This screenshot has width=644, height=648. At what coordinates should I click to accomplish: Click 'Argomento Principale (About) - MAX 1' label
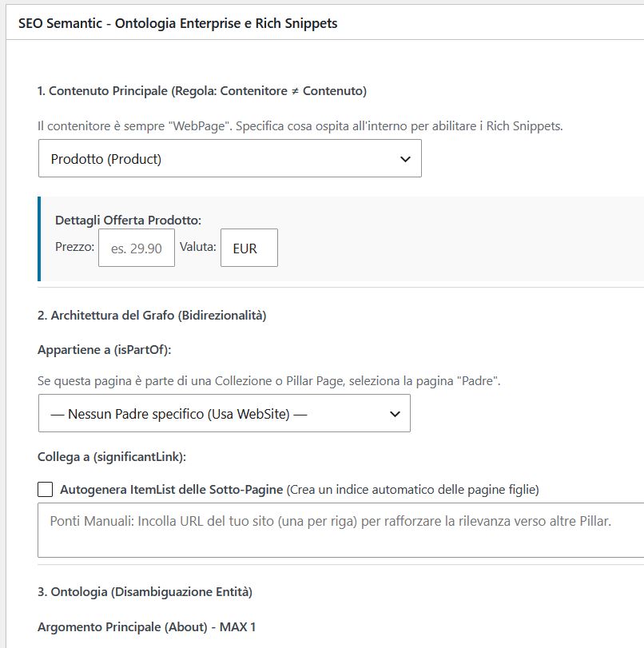coord(146,627)
